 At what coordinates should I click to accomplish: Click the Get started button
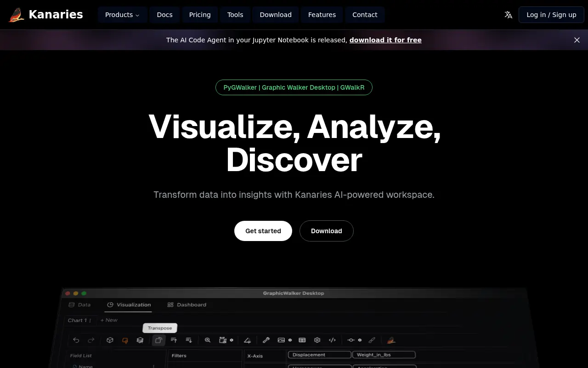point(263,230)
